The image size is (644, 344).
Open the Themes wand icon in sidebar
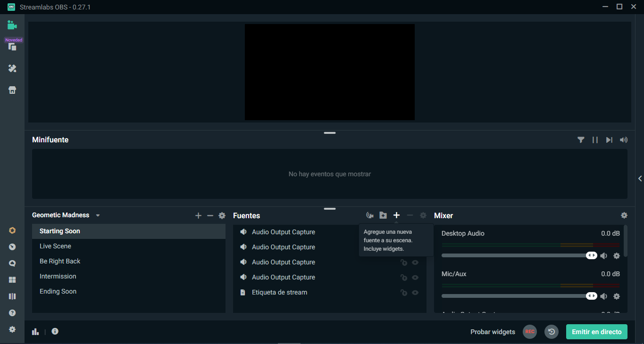pos(12,69)
